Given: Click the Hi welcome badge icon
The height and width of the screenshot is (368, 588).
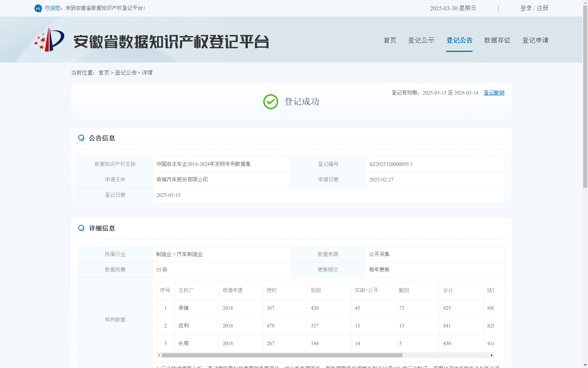Looking at the screenshot, I should click(38, 8).
